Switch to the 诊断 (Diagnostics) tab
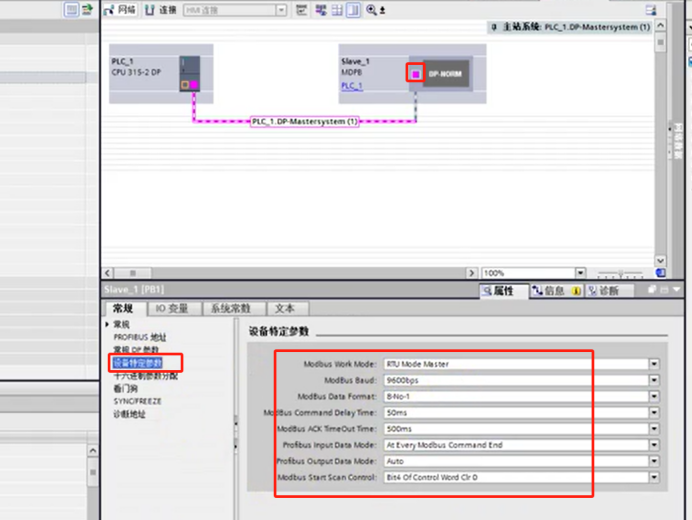The width and height of the screenshot is (692, 520). coord(609,290)
